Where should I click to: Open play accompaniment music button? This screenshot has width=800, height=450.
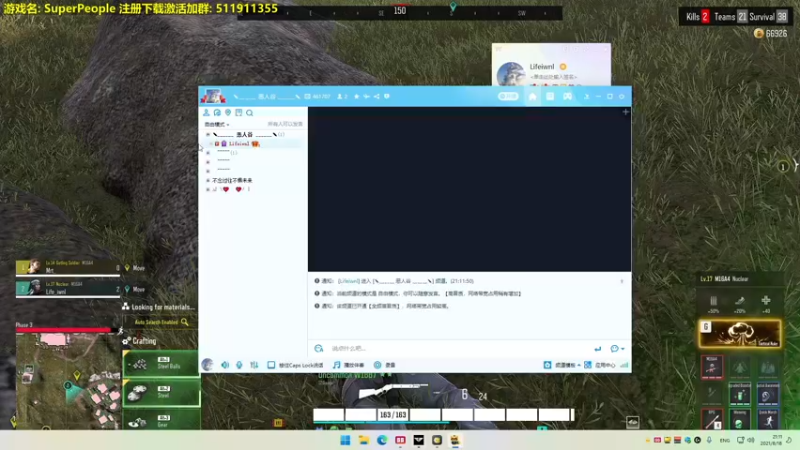[x=348, y=365]
